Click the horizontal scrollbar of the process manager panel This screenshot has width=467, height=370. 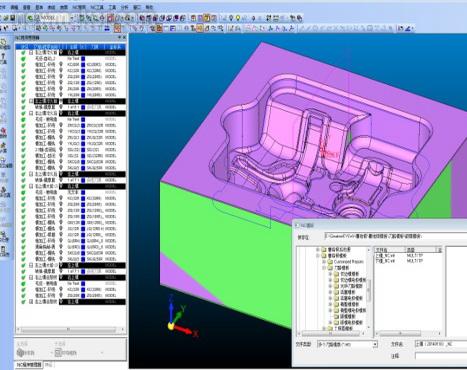tap(69, 330)
